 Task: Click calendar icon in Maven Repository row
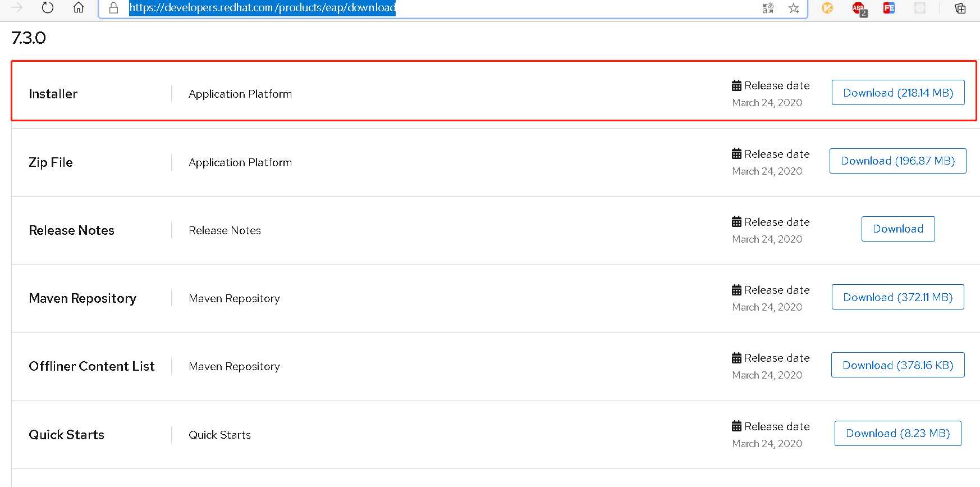coord(737,290)
